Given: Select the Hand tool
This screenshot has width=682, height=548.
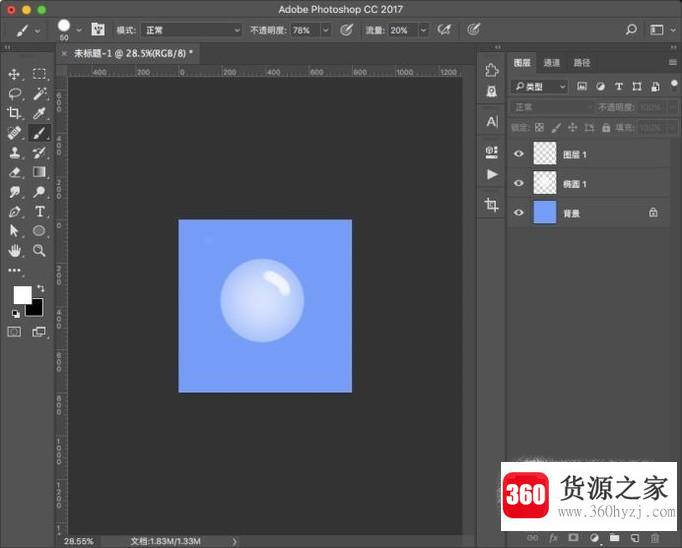Looking at the screenshot, I should point(14,250).
